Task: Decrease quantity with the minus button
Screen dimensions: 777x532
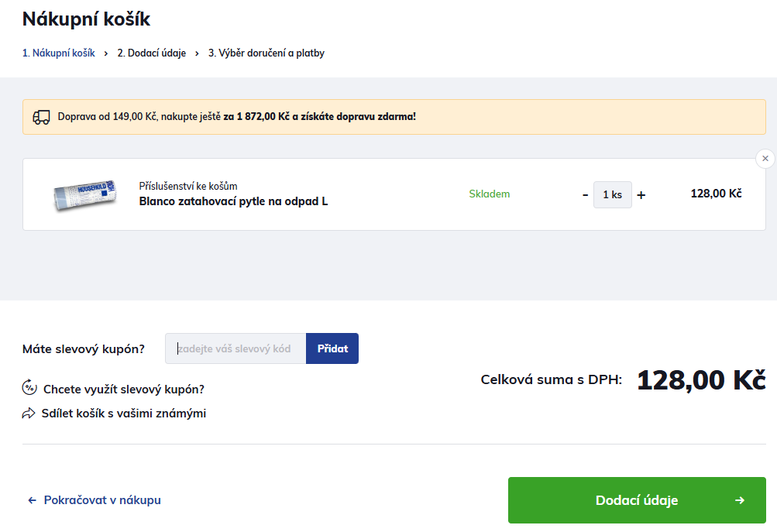Action: point(586,195)
